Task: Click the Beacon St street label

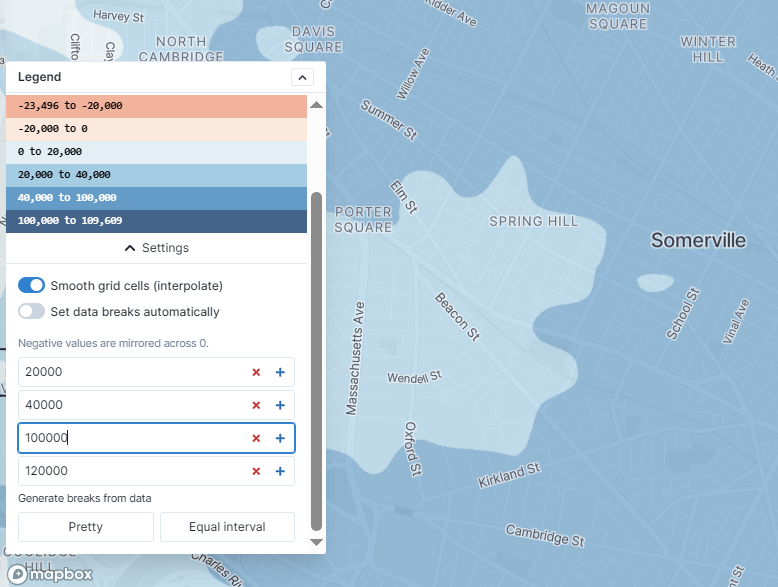Action: coord(457,317)
